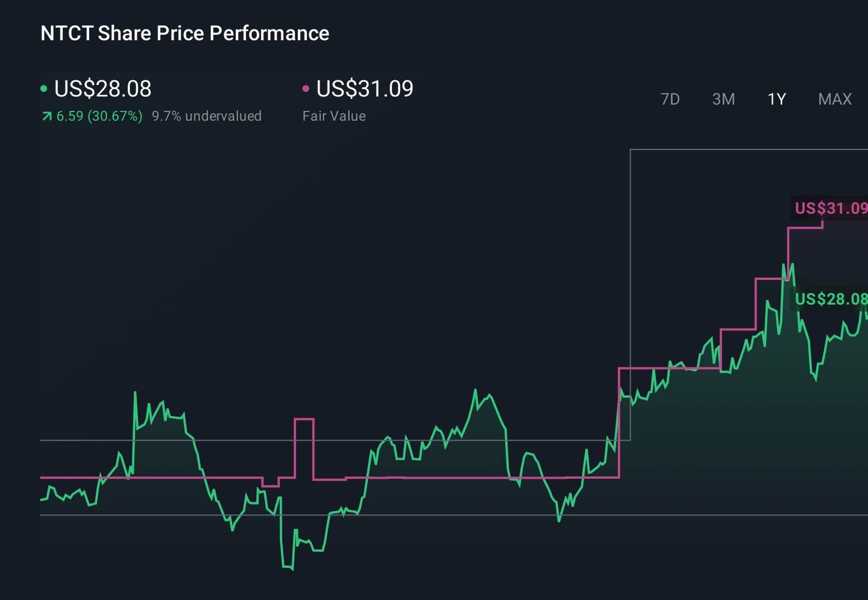Viewport: 868px width, 600px height.
Task: Click the 'Fair Value' label
Action: [x=334, y=116]
